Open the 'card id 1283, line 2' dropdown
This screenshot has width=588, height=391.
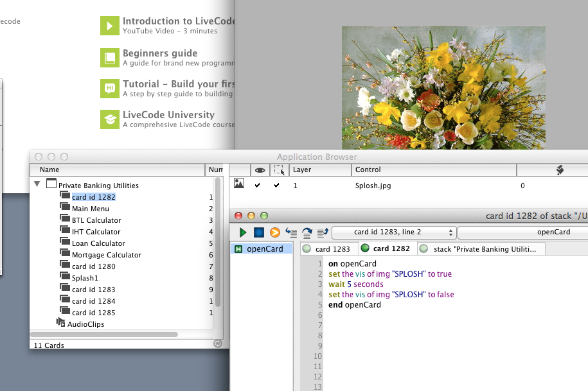[x=394, y=232]
